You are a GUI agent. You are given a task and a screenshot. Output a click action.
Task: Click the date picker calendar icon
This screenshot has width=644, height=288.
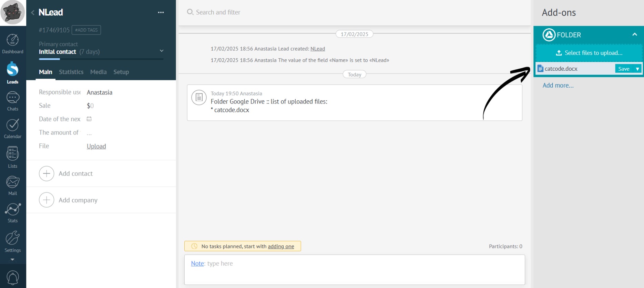(89, 119)
